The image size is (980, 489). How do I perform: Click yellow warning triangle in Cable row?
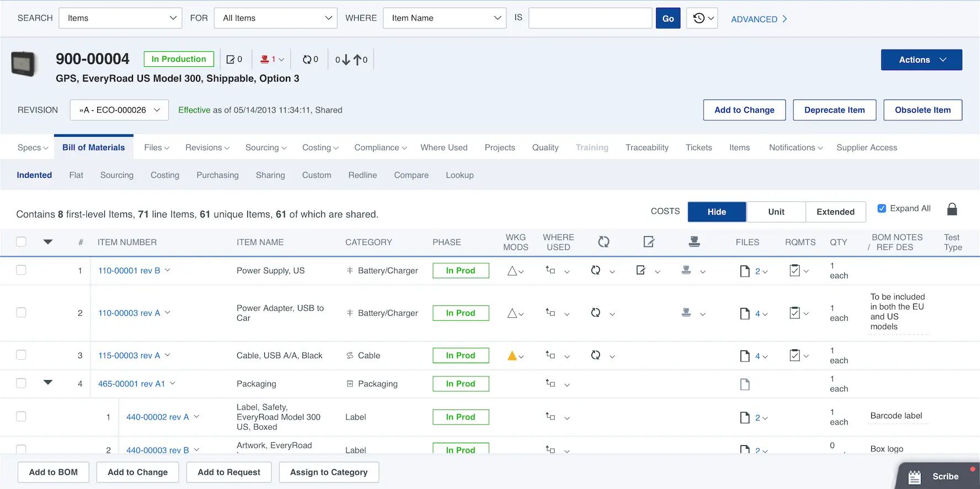(512, 356)
